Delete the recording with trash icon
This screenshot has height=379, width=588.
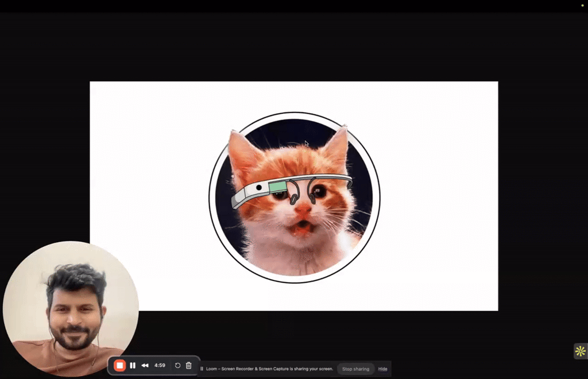click(188, 365)
